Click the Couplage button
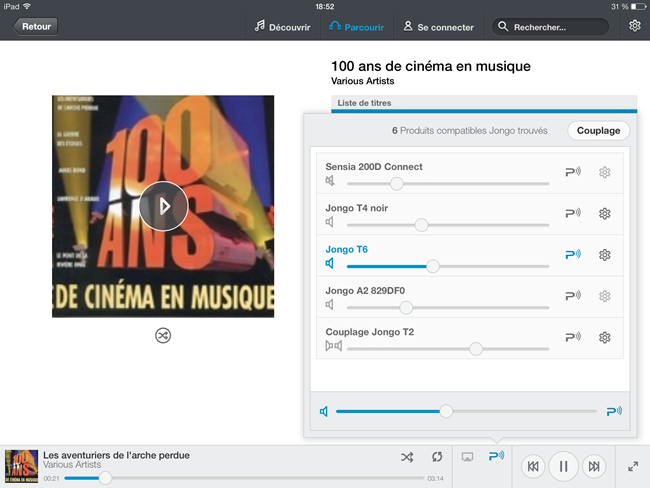Image resolution: width=650 pixels, height=488 pixels. [598, 131]
